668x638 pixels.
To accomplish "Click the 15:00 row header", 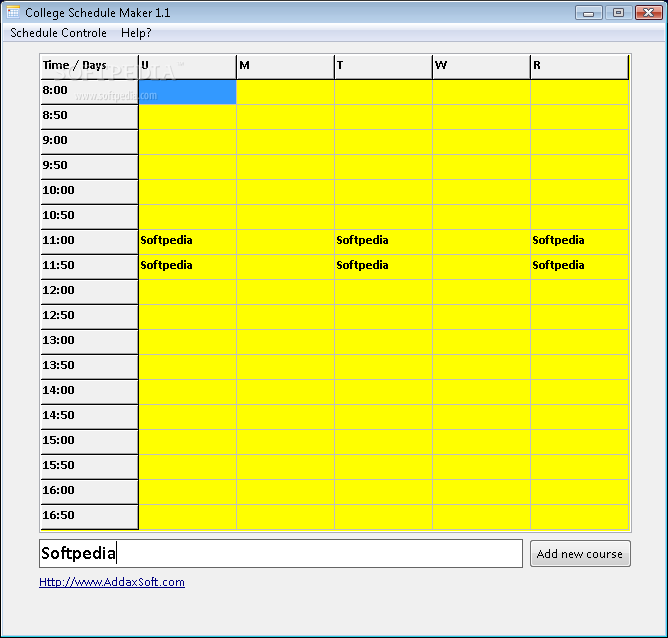I will (89, 442).
